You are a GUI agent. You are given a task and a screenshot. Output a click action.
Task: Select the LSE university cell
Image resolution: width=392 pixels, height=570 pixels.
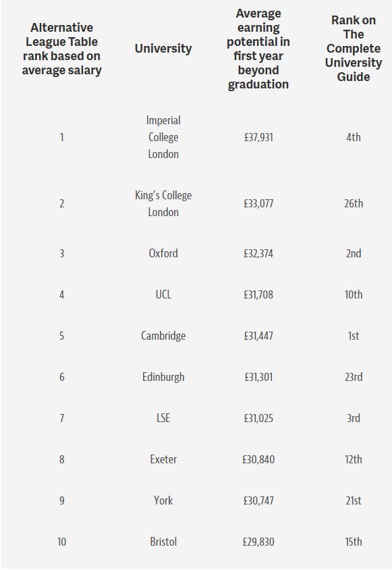tap(163, 417)
